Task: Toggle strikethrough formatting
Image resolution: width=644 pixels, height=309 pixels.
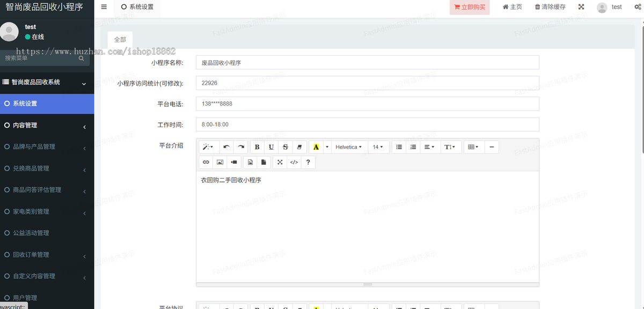Action: point(285,147)
